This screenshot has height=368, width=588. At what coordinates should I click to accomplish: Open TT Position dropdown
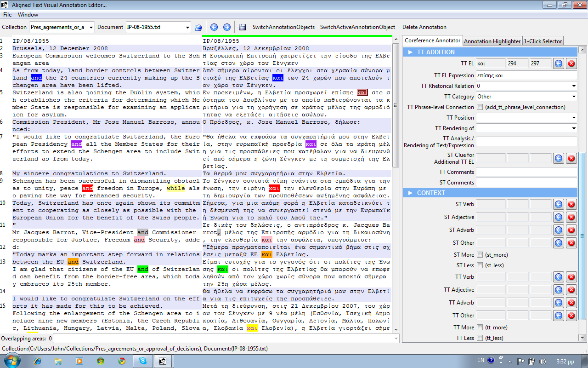pos(526,118)
